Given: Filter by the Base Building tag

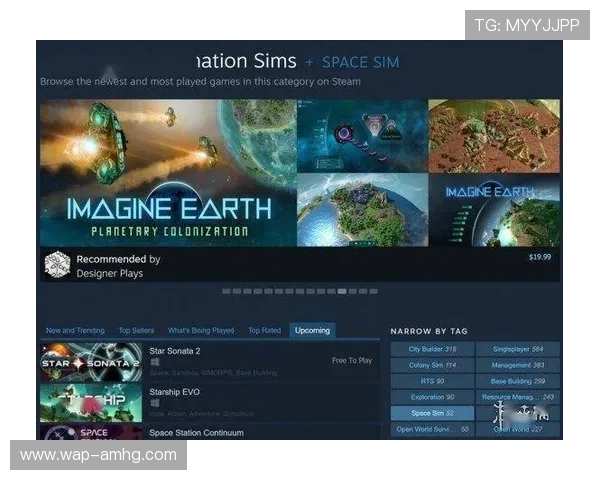Looking at the screenshot, I should (517, 381).
